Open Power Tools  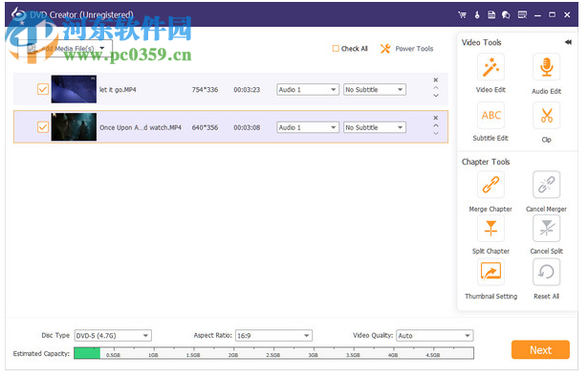[407, 49]
